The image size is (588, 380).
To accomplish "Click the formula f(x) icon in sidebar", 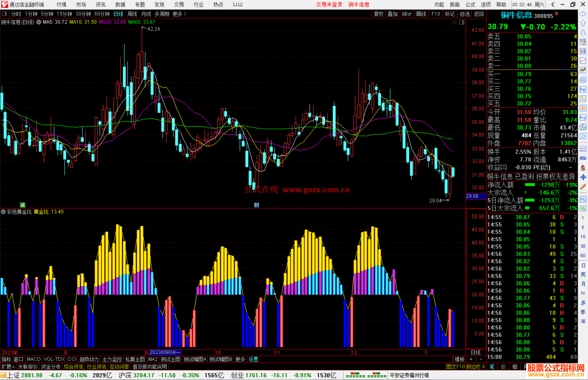I will (x=583, y=127).
